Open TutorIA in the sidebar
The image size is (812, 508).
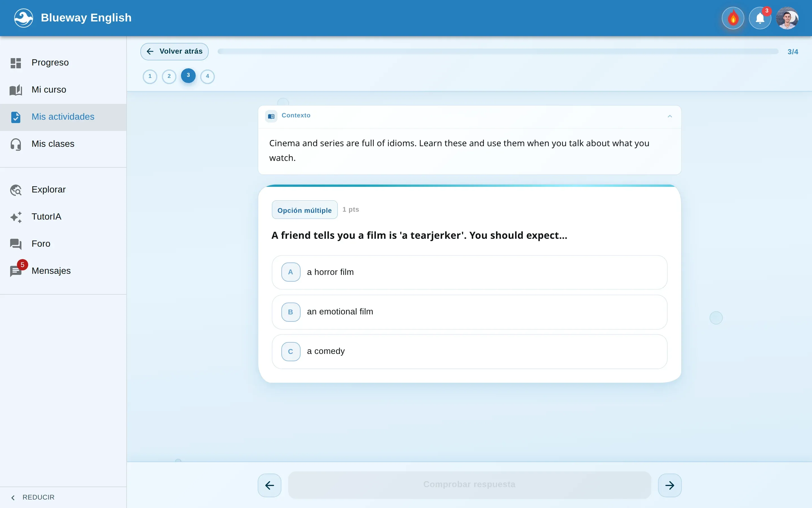click(x=63, y=217)
